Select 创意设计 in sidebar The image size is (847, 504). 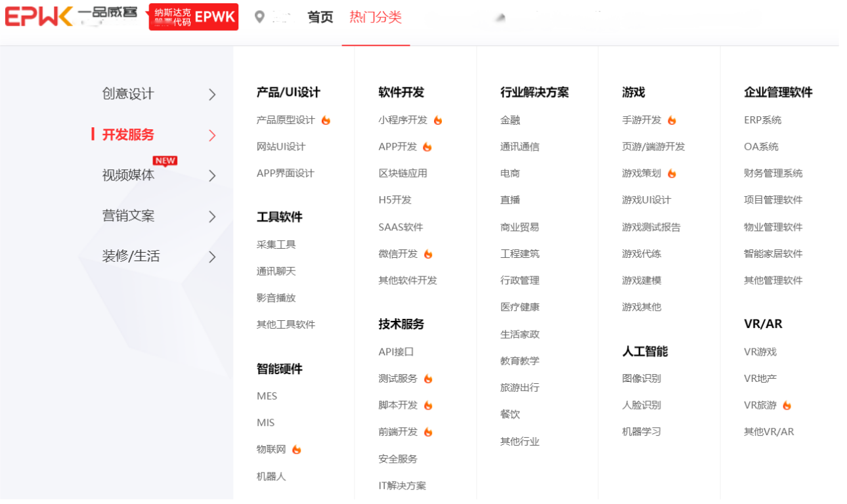(128, 94)
